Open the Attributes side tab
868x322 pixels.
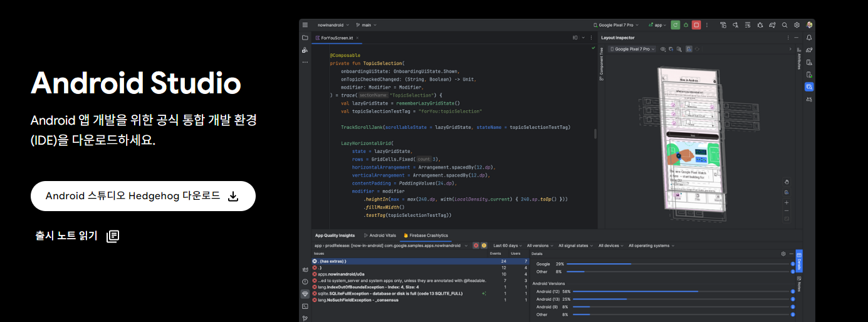tap(798, 58)
